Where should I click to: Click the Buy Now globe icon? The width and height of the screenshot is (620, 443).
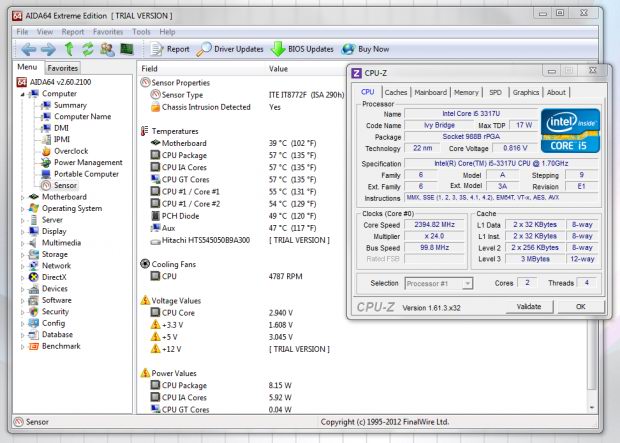click(348, 49)
